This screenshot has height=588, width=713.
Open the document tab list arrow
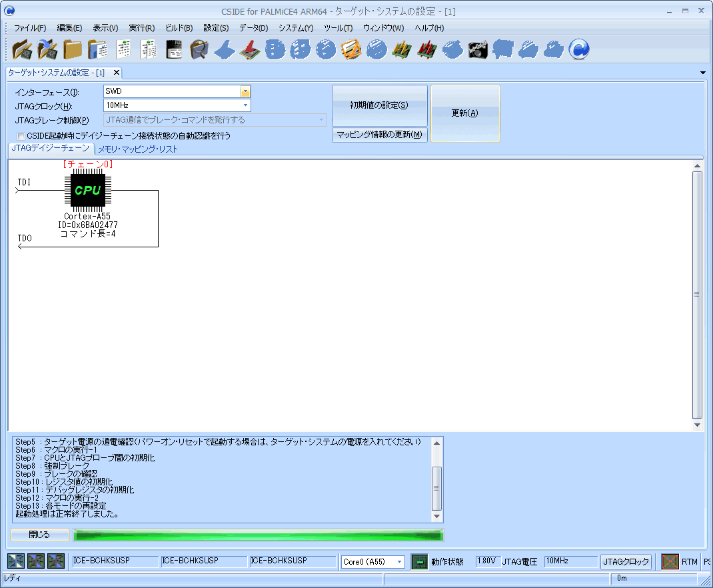pos(703,72)
